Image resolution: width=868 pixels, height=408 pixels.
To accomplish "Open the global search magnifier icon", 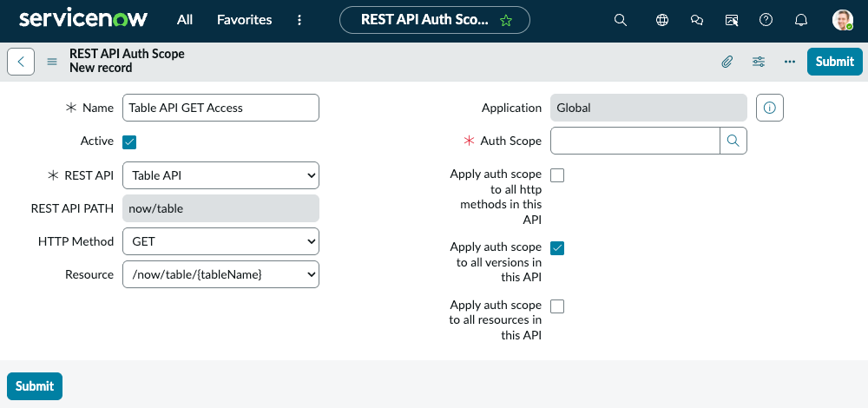I will 621,21.
